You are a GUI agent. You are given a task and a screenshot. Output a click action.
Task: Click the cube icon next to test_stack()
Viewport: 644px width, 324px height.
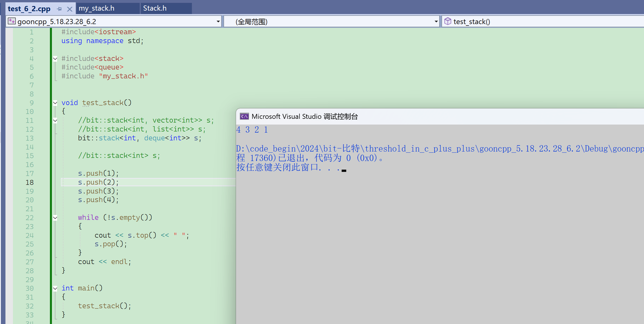448,21
